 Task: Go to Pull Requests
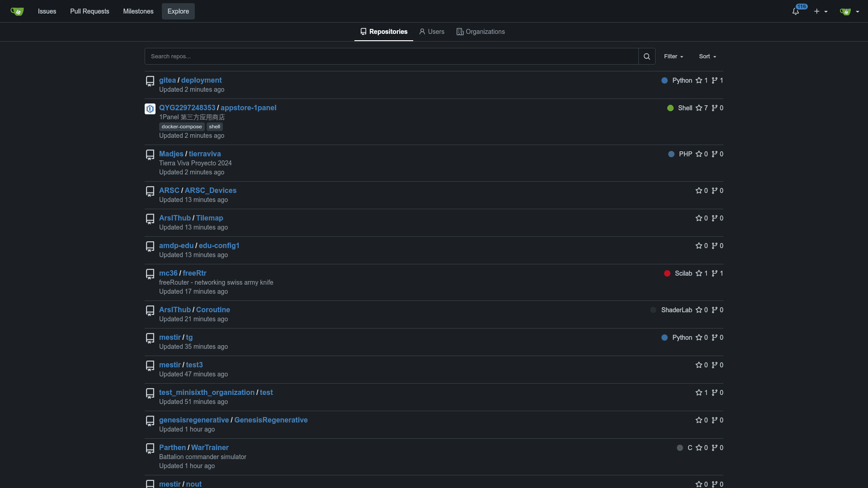pyautogui.click(x=90, y=11)
